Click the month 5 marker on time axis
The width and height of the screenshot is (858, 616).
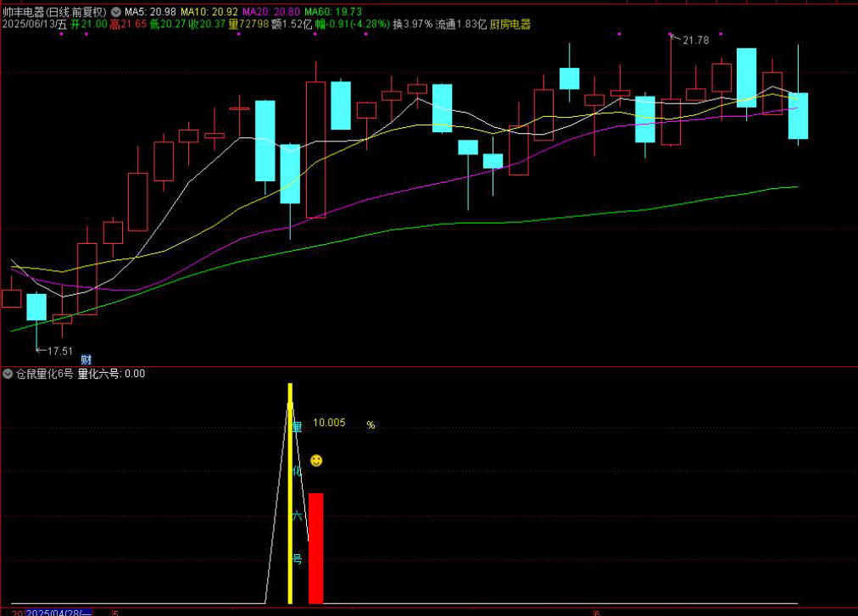pos(115,612)
